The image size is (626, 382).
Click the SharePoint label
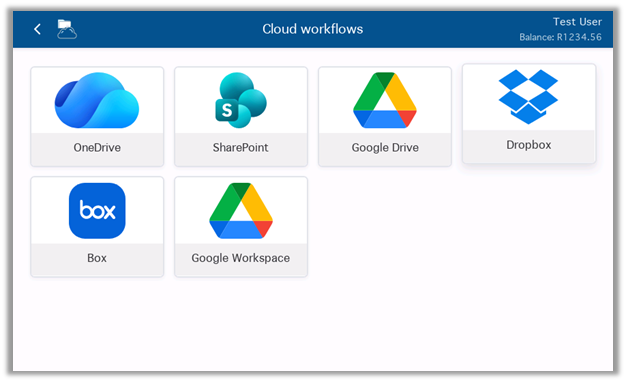pyautogui.click(x=240, y=148)
